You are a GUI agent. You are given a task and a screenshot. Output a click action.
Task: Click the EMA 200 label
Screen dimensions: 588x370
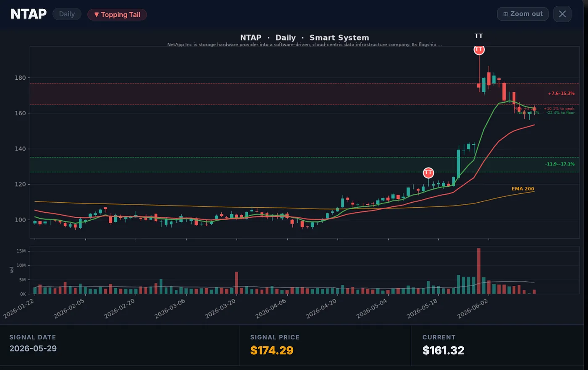pos(523,189)
